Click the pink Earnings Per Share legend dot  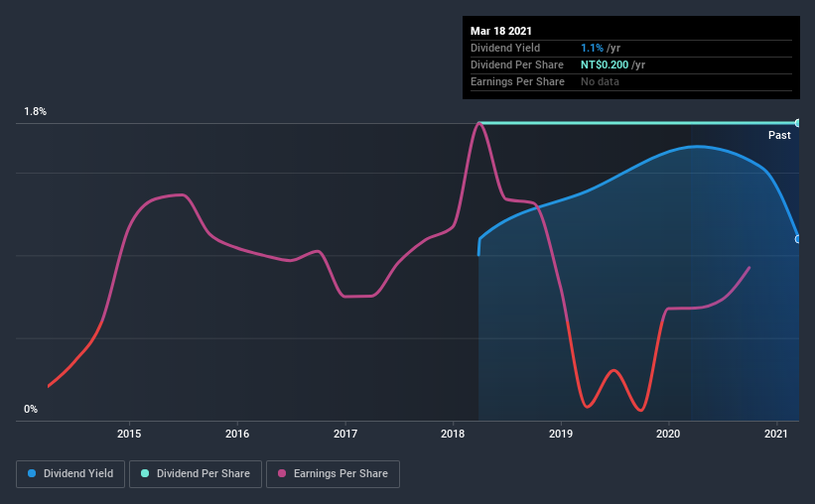coord(282,473)
